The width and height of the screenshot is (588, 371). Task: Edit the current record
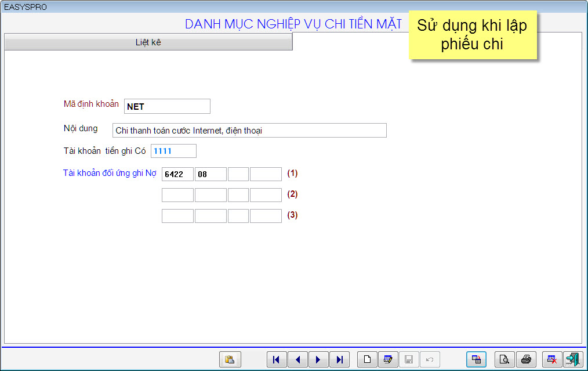(x=388, y=359)
